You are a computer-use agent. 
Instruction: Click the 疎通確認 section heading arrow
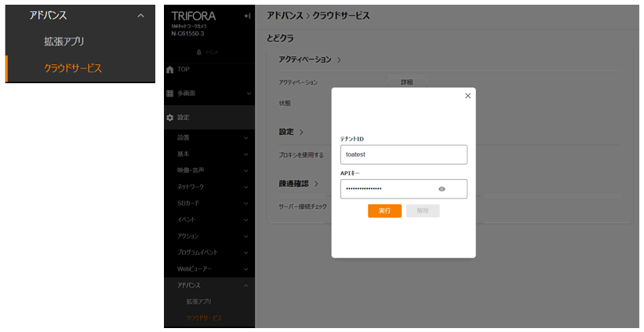click(316, 184)
